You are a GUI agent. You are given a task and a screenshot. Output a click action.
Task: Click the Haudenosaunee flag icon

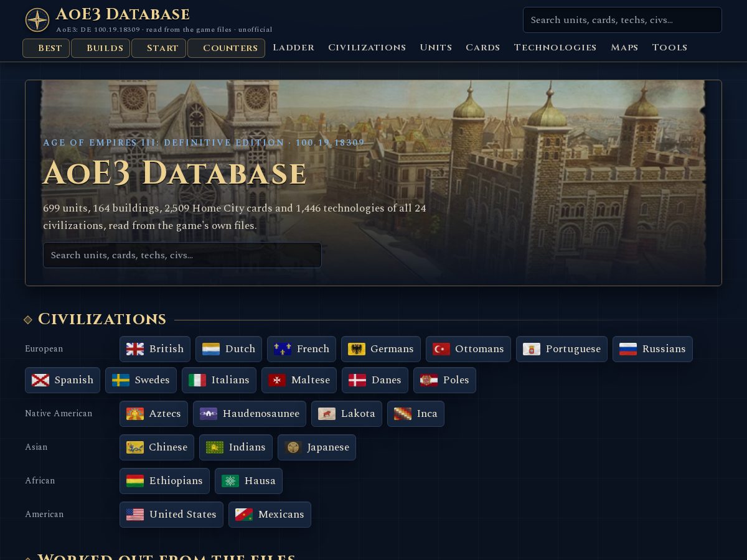click(209, 414)
